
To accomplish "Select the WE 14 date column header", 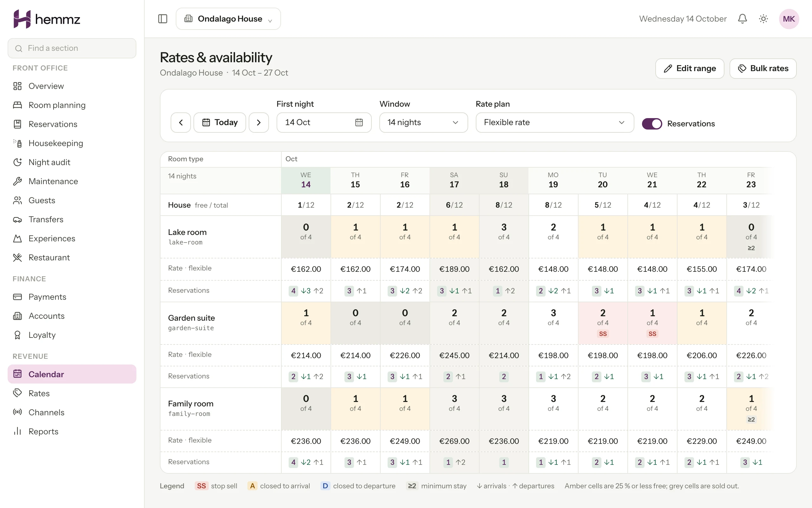I will point(306,180).
